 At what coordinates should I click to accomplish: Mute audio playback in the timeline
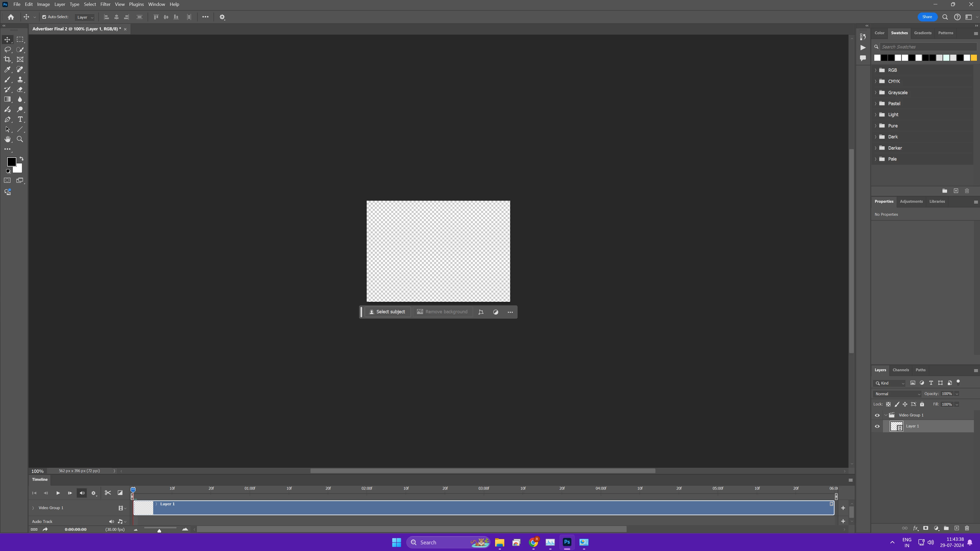[82, 493]
